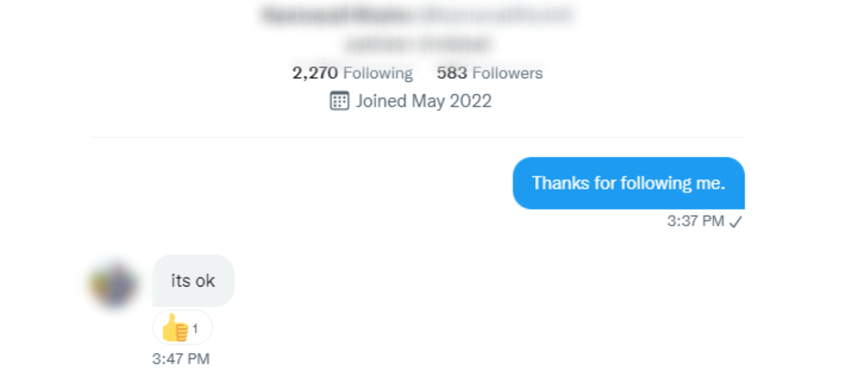868x372 pixels.
Task: Select the 'Thanks for following me.' message bubble
Action: (629, 183)
